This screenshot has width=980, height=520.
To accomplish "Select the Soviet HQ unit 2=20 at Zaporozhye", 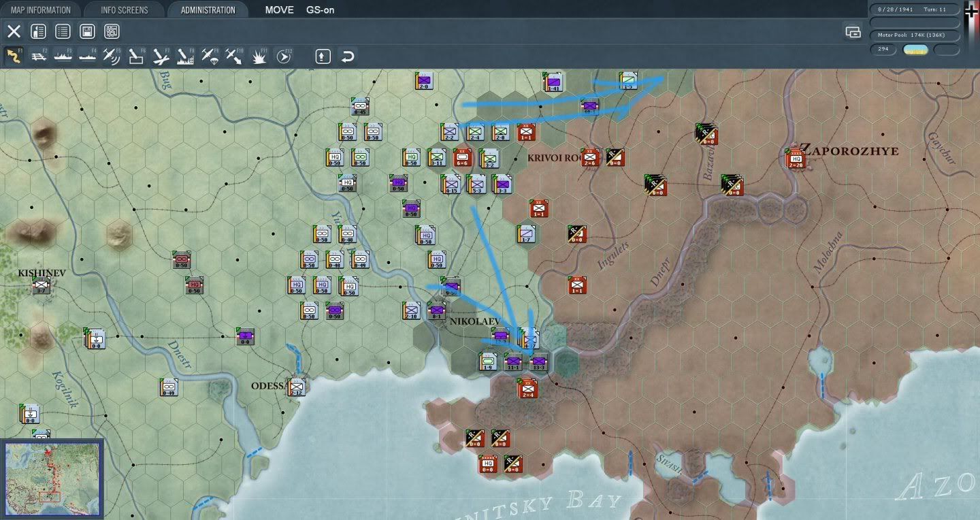I will [x=795, y=160].
